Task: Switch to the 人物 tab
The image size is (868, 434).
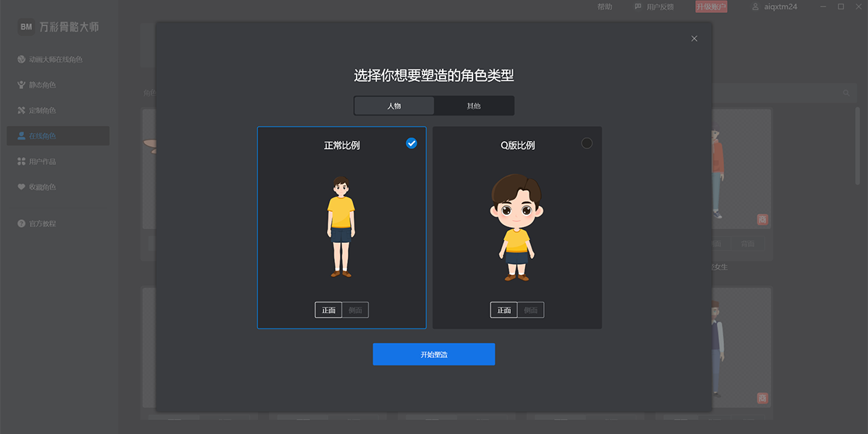Action: [x=394, y=106]
